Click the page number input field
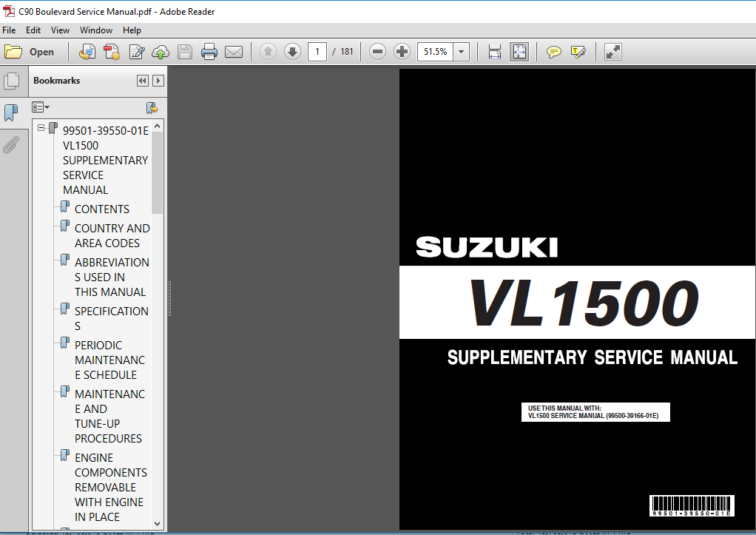Image resolution: width=756 pixels, height=535 pixels. [317, 52]
